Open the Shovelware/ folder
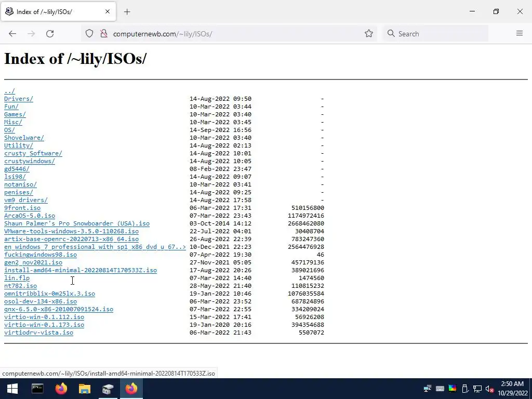The height and width of the screenshot is (399, 532). (24, 138)
